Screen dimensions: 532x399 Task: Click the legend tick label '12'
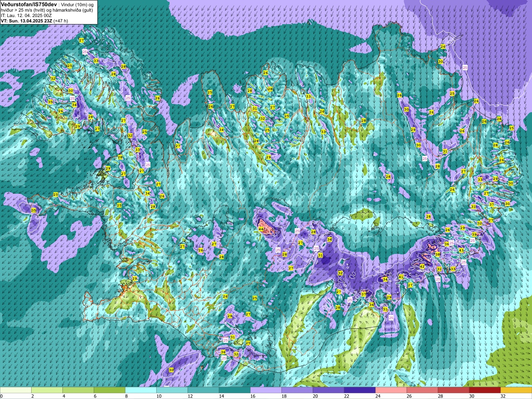point(190,397)
